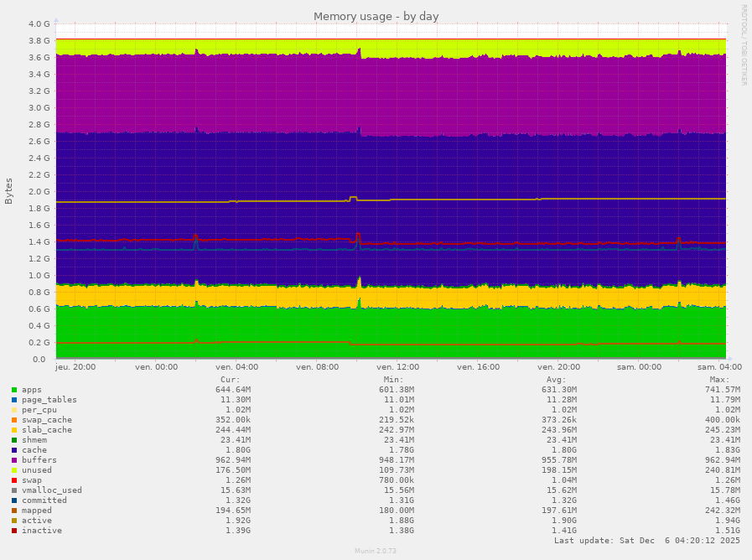Click the Munin 2.0.73 version link
This screenshot has width=752, height=560.
point(376,551)
